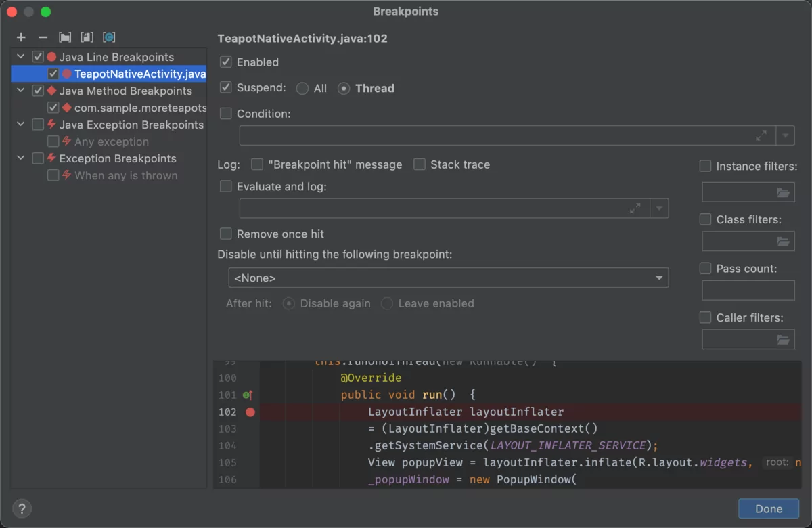Enable the Instance filters checkbox

pyautogui.click(x=705, y=166)
